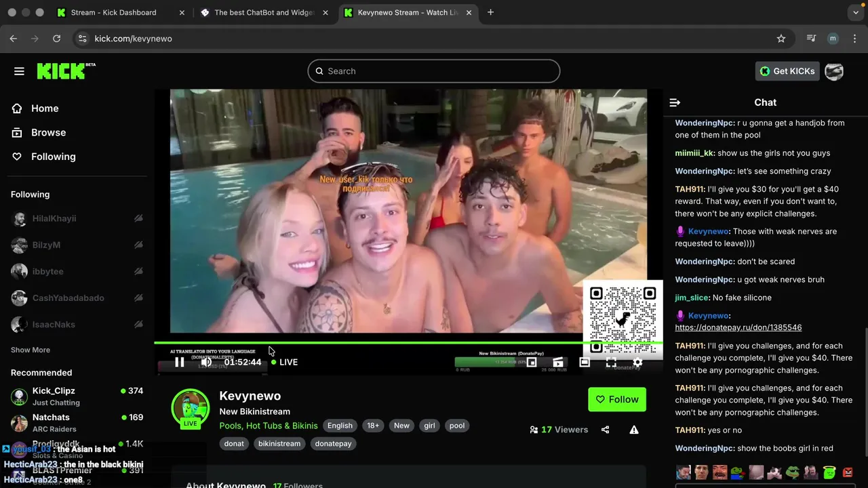Click the search field
Image resolution: width=868 pixels, height=488 pixels.
tap(434, 71)
